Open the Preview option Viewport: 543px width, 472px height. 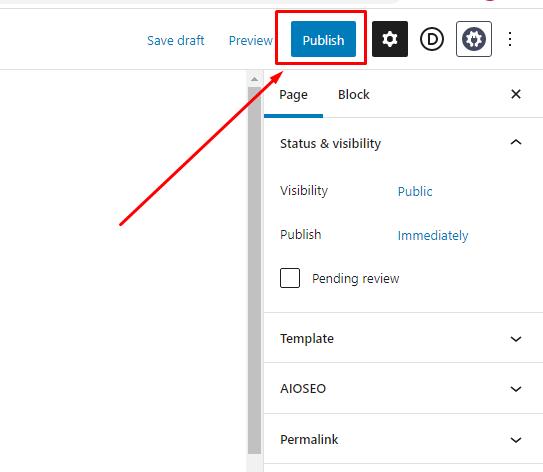[x=250, y=40]
